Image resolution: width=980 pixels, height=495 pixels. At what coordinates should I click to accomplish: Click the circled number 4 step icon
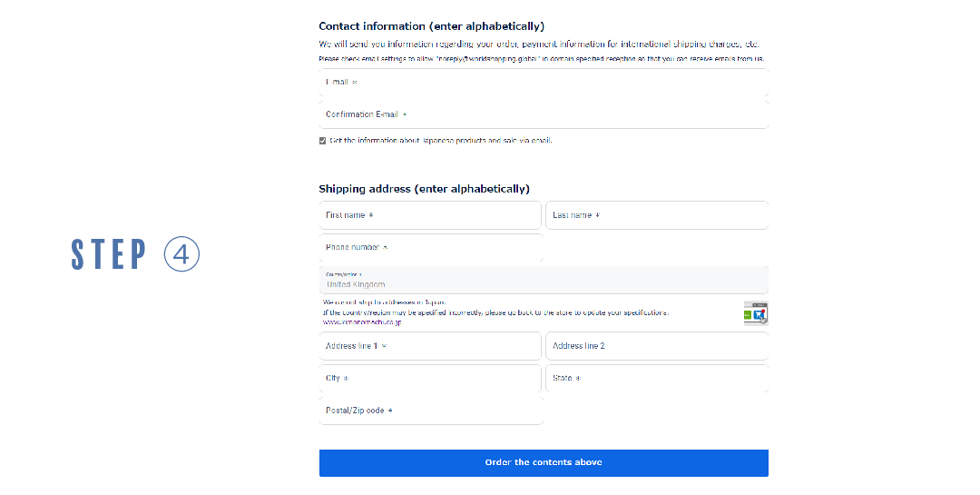[x=181, y=255]
